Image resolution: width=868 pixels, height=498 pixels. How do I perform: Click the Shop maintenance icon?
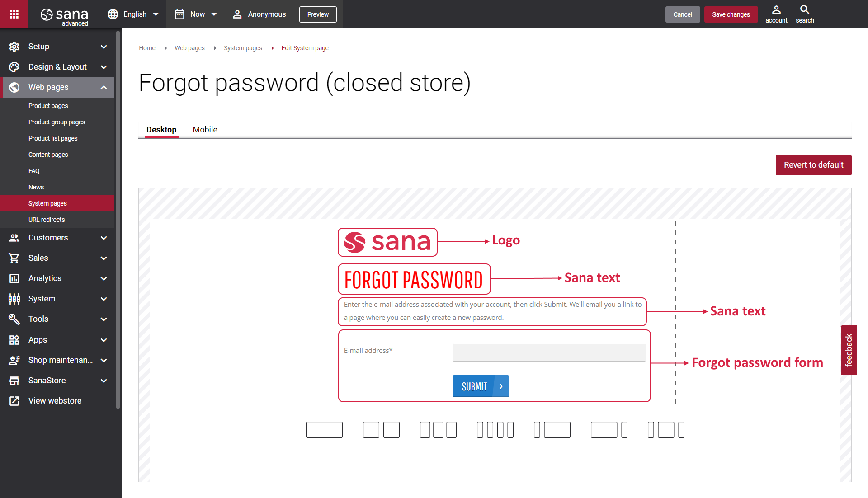coord(14,360)
